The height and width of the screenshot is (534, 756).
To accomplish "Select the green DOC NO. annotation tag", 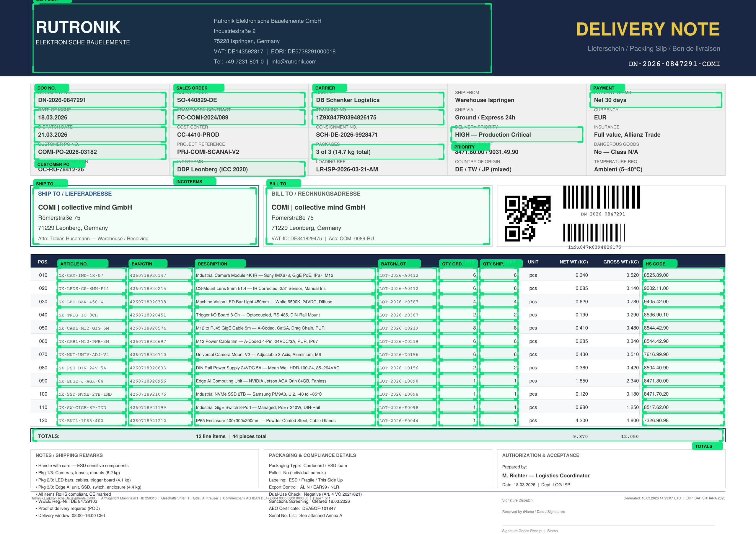I will [51, 88].
